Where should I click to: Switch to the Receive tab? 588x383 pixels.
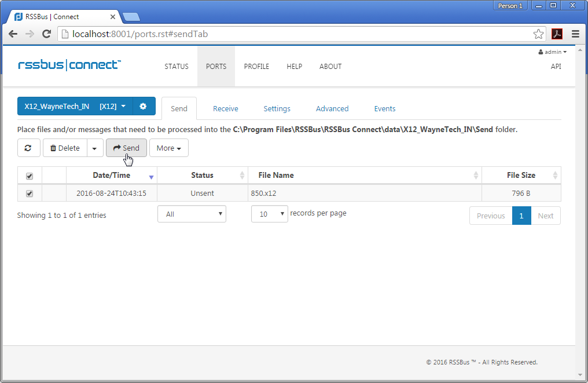point(225,109)
